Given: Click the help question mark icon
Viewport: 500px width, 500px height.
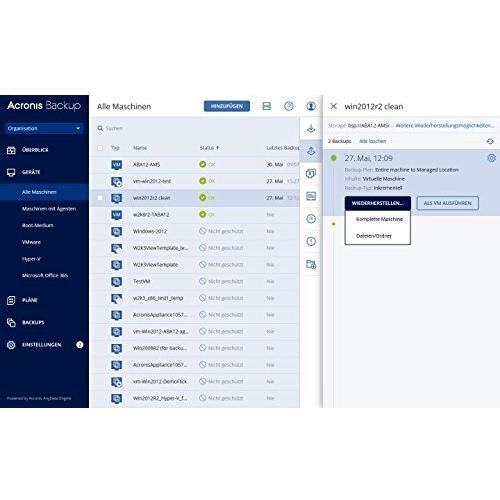Looking at the screenshot, I should tap(289, 106).
